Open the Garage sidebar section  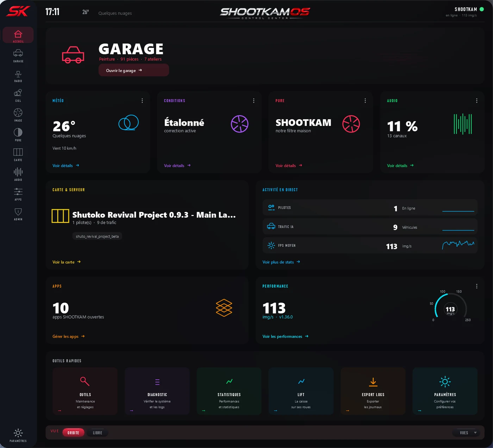pos(18,56)
